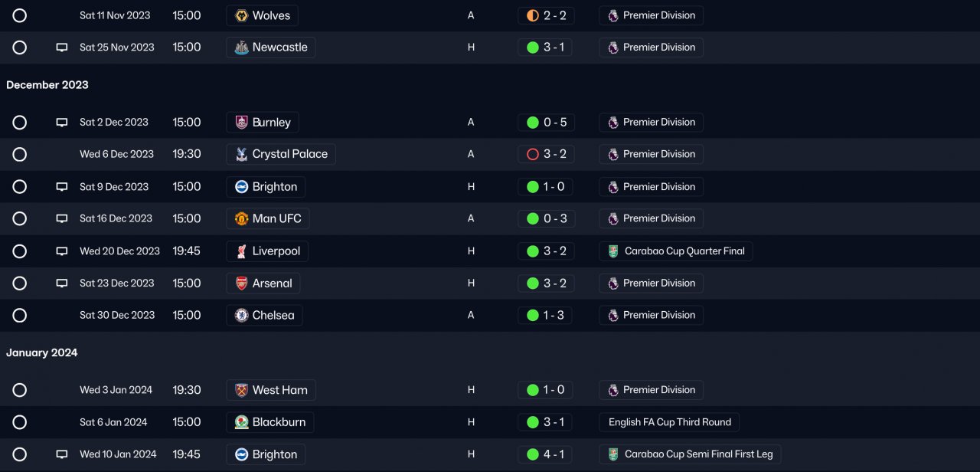Click the January 2024 section header
Viewport: 980px width, 472px height.
42,352
